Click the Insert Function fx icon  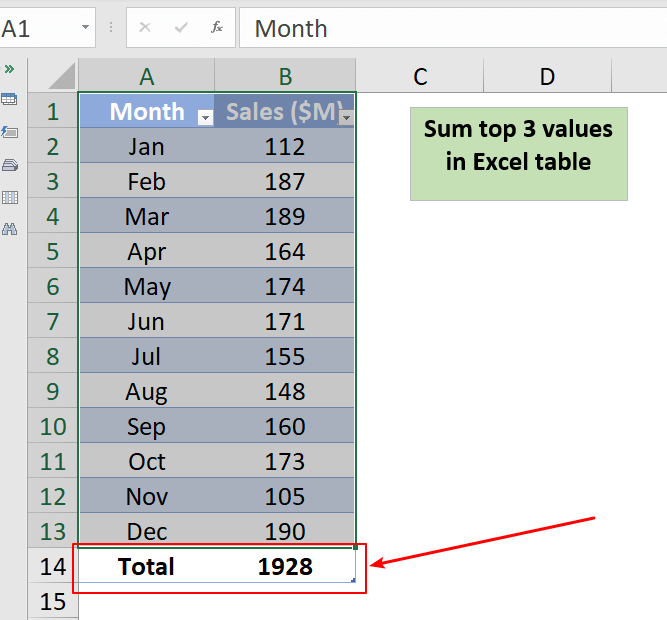click(x=216, y=28)
